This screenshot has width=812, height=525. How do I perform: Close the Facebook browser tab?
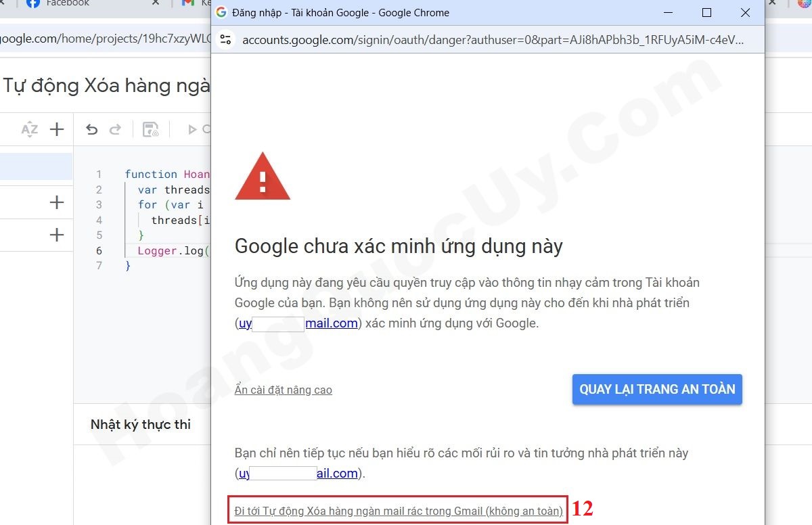pos(156,3)
